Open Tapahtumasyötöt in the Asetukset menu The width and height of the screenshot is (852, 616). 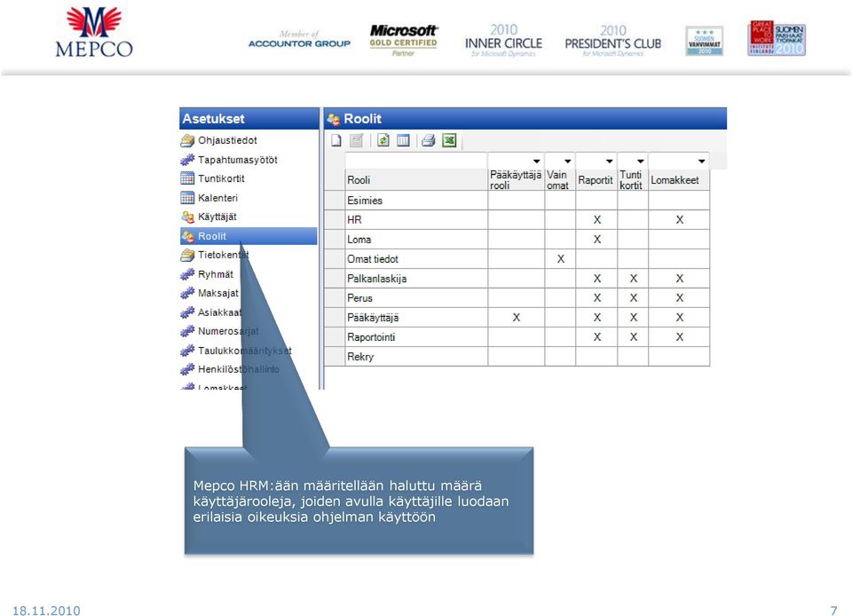(238, 160)
